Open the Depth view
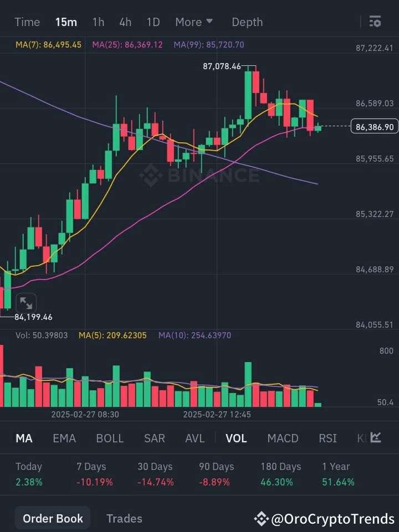The width and height of the screenshot is (399, 532). click(x=247, y=22)
